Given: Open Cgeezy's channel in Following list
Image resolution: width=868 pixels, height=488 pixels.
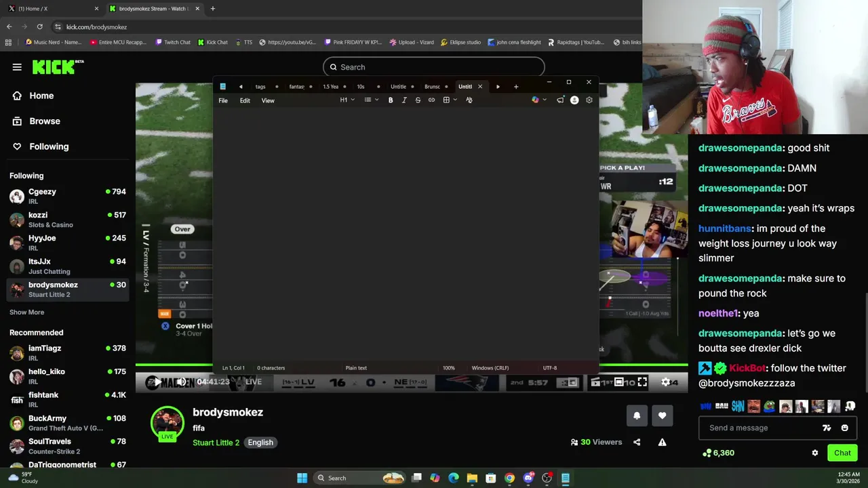Looking at the screenshot, I should 68,196.
